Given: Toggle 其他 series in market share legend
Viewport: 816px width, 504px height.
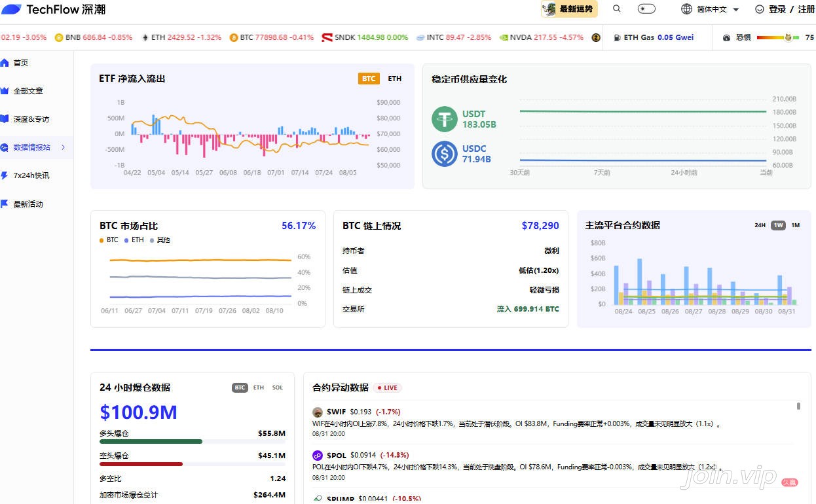Looking at the screenshot, I should click(x=160, y=240).
